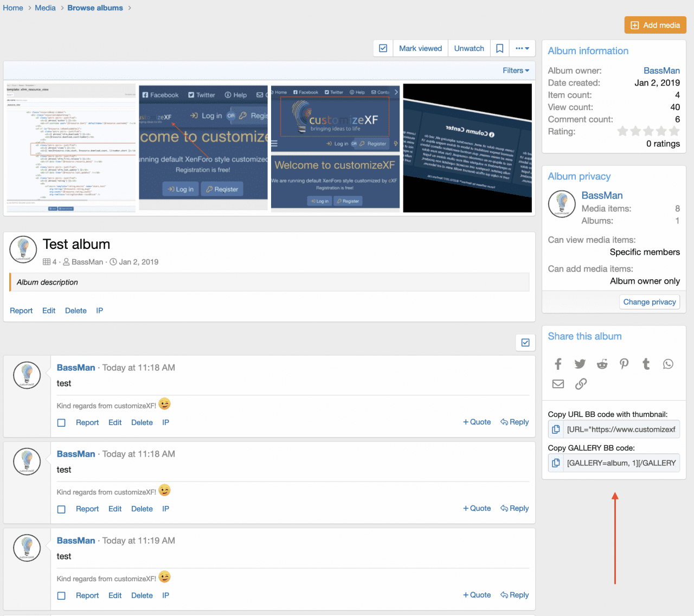This screenshot has height=616, width=694.
Task: Open the three-dots more options menu
Action: pos(522,48)
